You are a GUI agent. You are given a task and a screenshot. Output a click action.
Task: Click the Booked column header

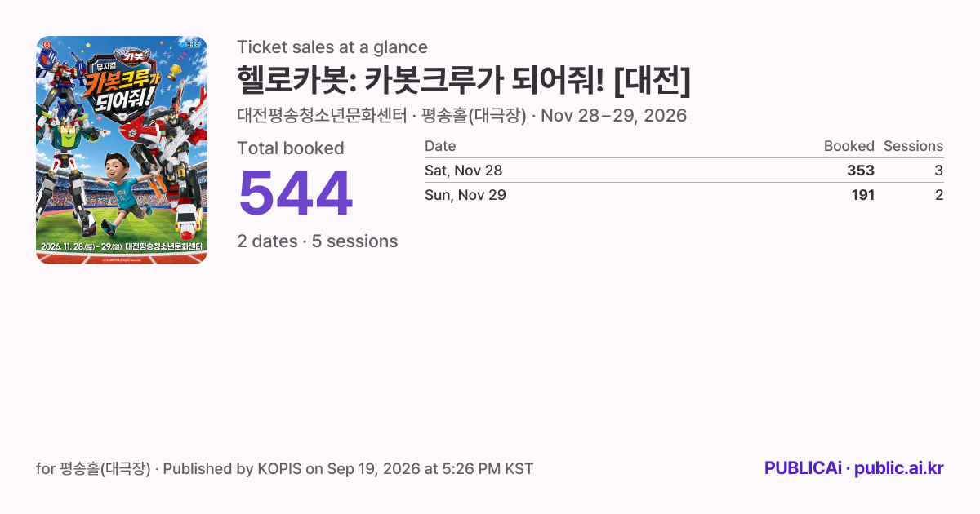click(849, 146)
